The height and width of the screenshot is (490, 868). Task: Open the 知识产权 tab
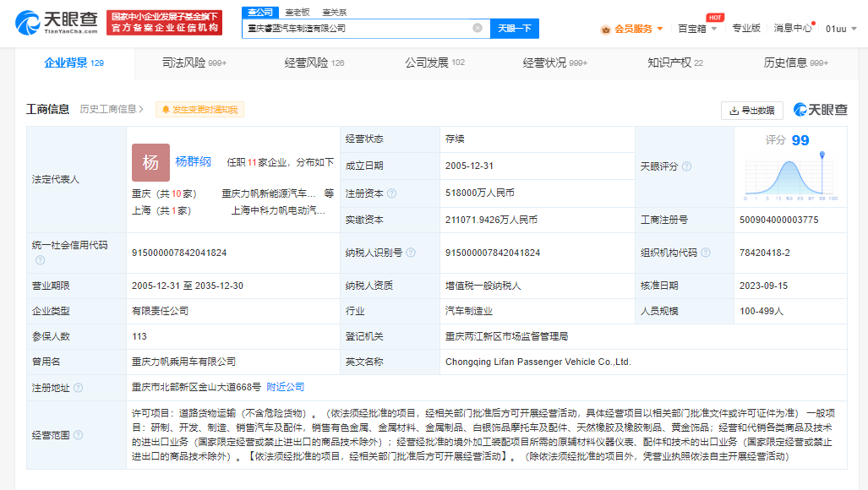tap(675, 63)
